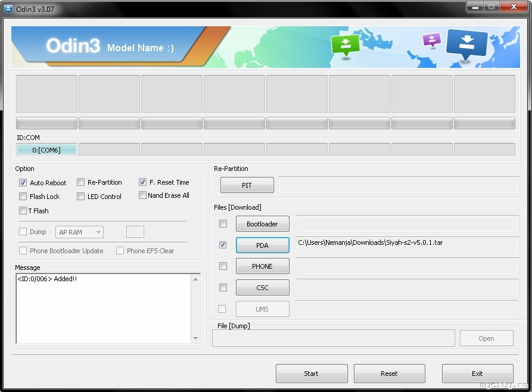This screenshot has width=532, height=392.
Task: Click the large blue download bubble in banner
Action: pos(467,44)
